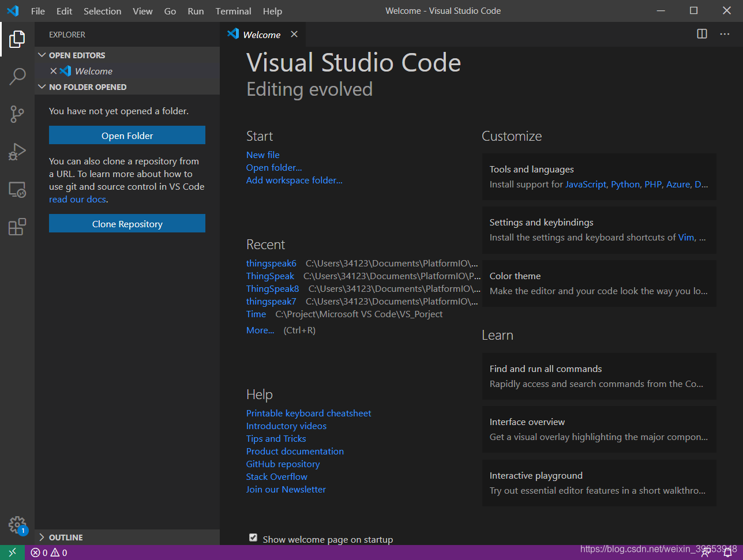Open recent project ThingSpeak
Image resolution: width=743 pixels, height=560 pixels.
tap(270, 276)
